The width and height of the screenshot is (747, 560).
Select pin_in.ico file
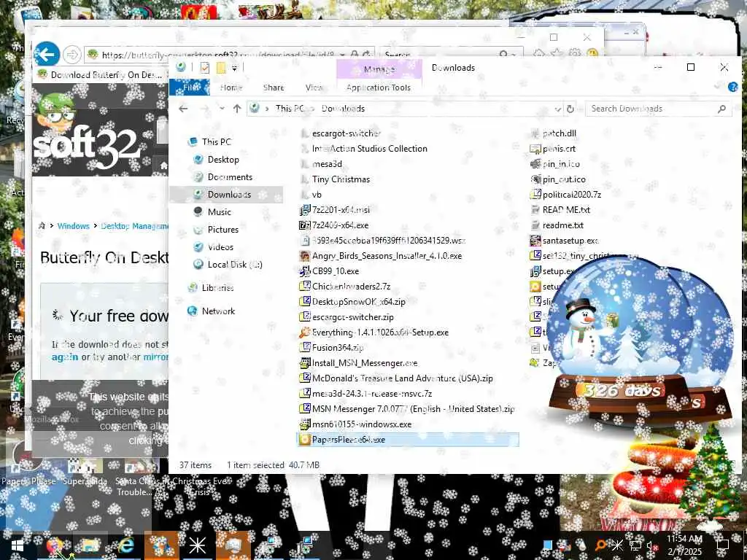555,164
